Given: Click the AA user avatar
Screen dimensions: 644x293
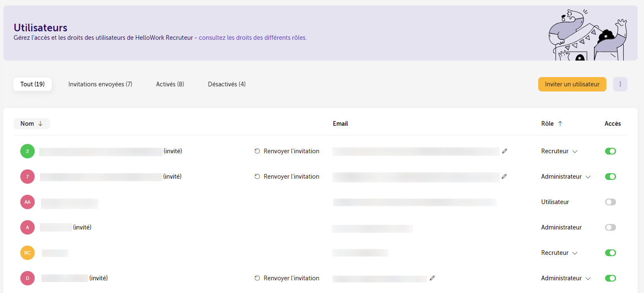Looking at the screenshot, I should [28, 202].
